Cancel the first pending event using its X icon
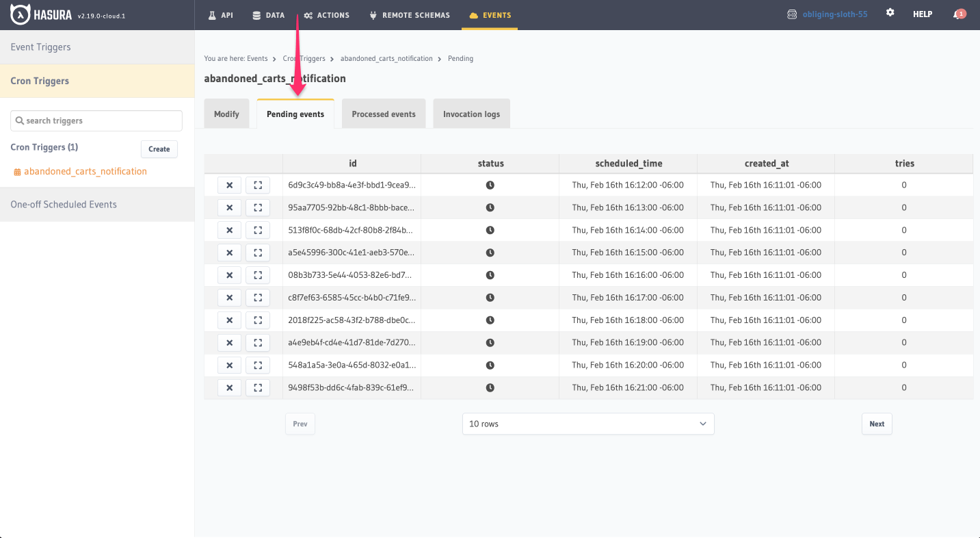 (229, 185)
